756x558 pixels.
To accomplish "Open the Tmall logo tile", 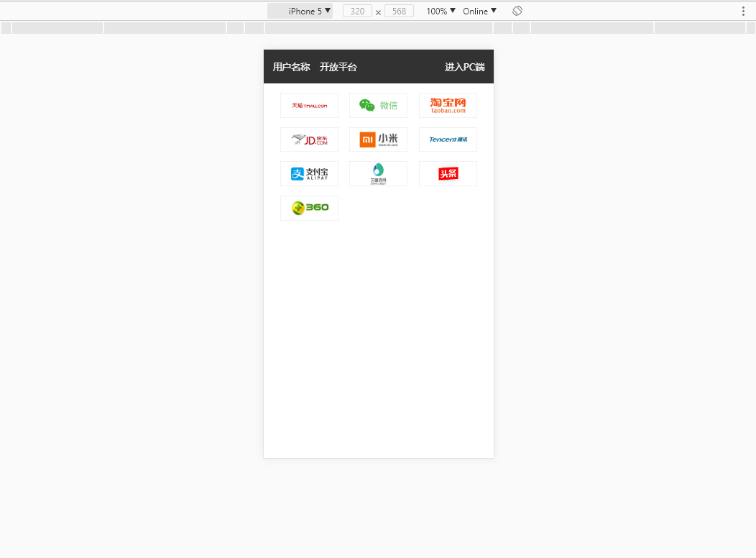I will pyautogui.click(x=309, y=106).
